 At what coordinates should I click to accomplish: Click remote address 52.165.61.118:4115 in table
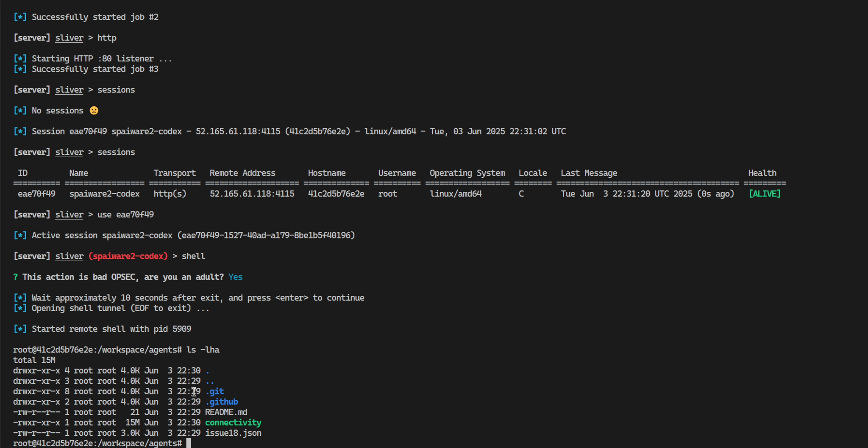point(252,194)
